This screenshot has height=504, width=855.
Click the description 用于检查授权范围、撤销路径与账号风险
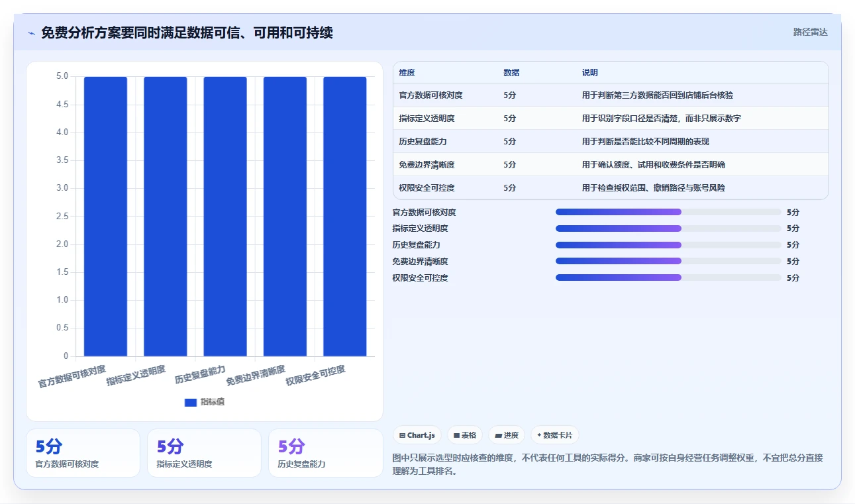[x=654, y=188]
